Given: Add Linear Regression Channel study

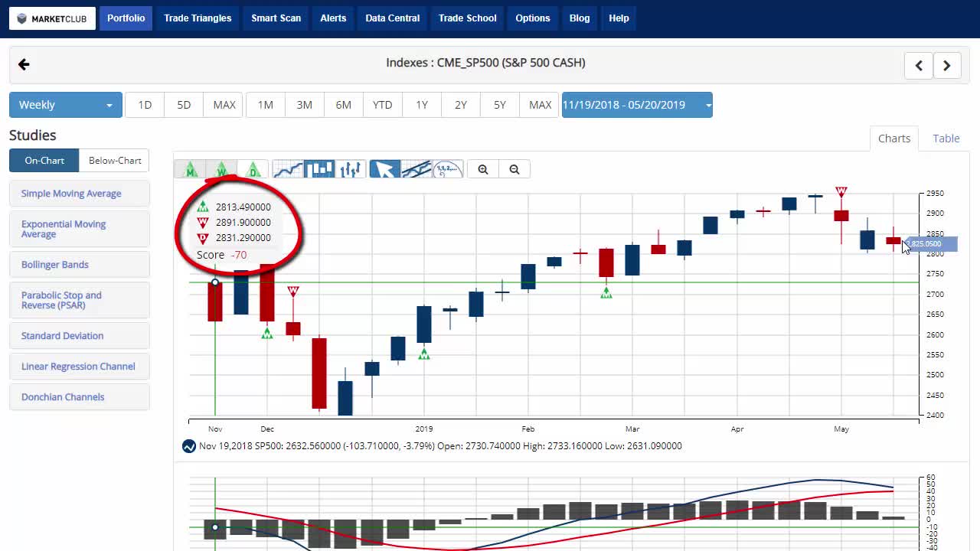Looking at the screenshot, I should point(80,367).
